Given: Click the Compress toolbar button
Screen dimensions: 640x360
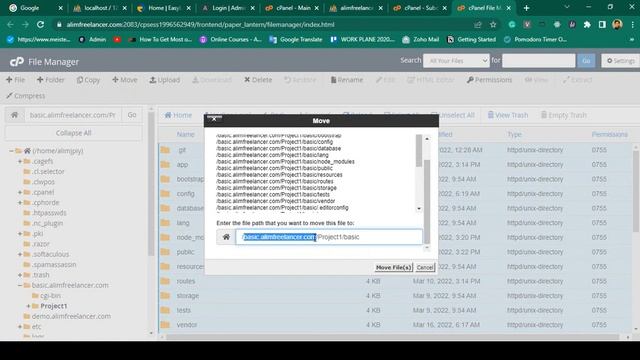Looking at the screenshot, I should (26, 96).
